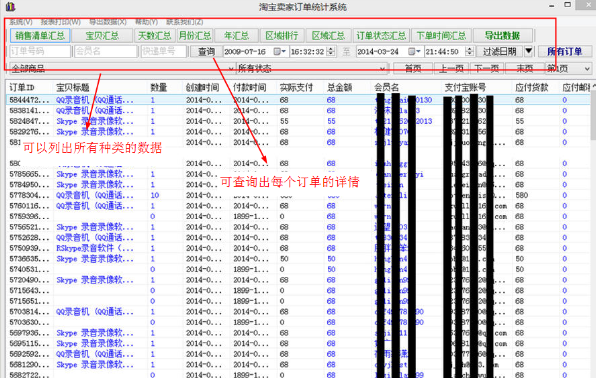Expand the 第1页 page selector dropdown
This screenshot has height=378, width=596.
(587, 69)
